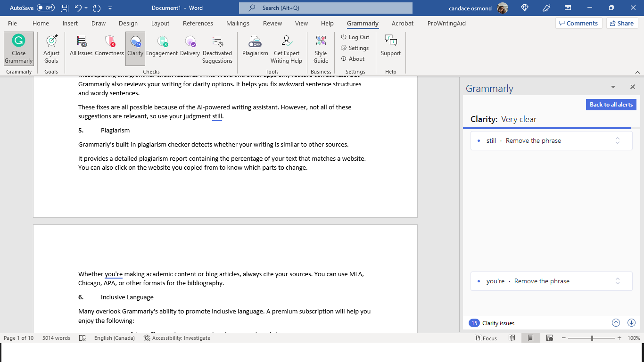Switch to Web Layout view

(549, 338)
